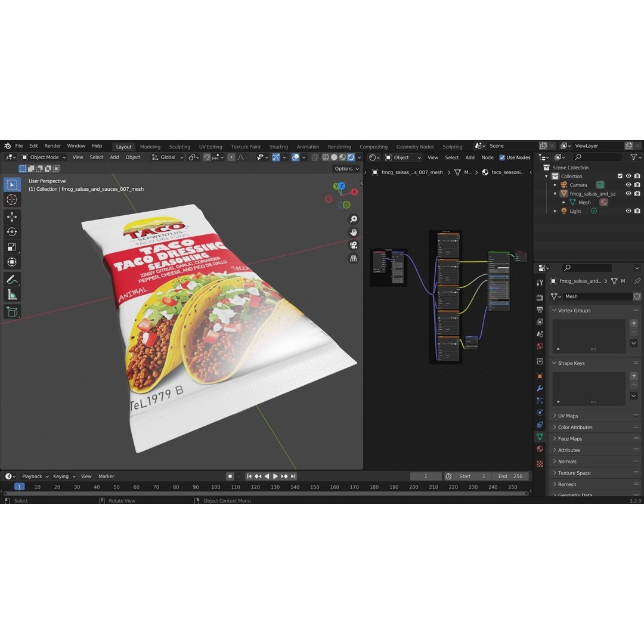The height and width of the screenshot is (644, 644).
Task: Collapse the Shape Keys panel
Action: tap(554, 363)
